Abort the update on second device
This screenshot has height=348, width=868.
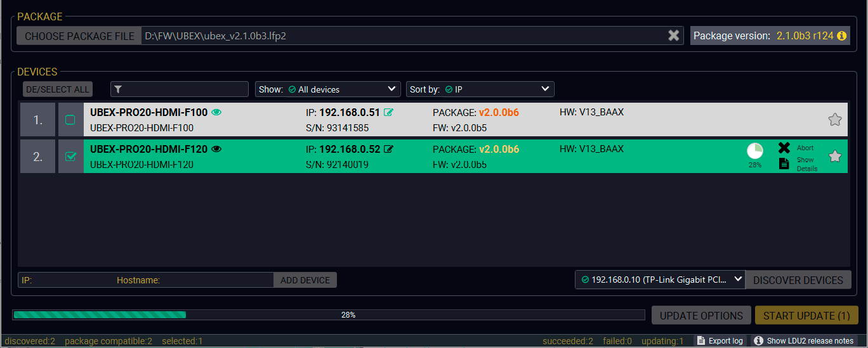point(785,148)
